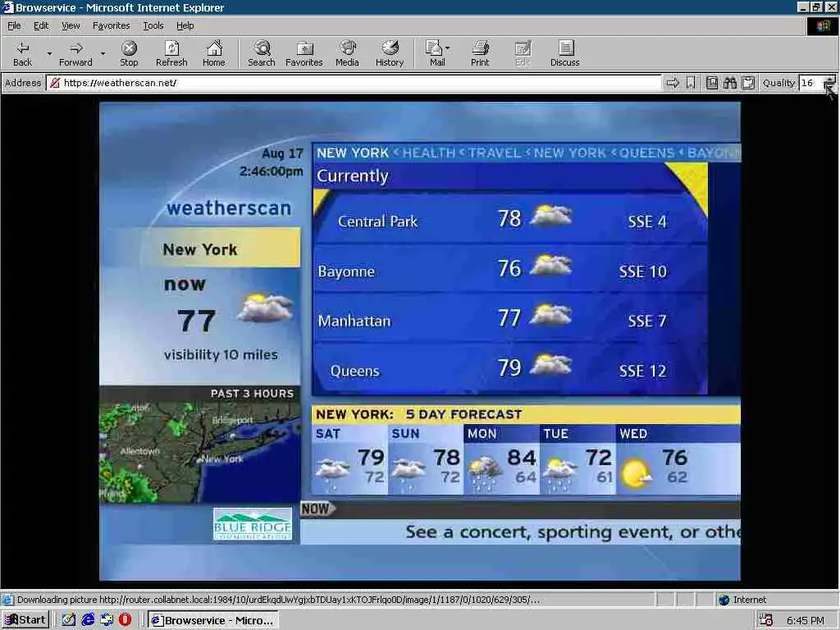Image resolution: width=840 pixels, height=630 pixels.
Task: Click the Quality value field showing 16
Action: coord(810,83)
